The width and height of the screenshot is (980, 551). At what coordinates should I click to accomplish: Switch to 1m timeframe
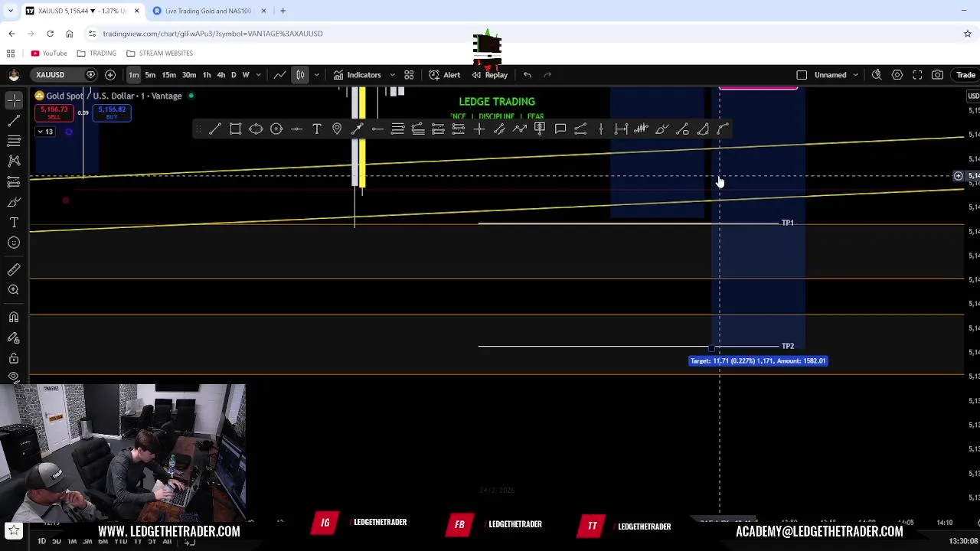tap(133, 75)
